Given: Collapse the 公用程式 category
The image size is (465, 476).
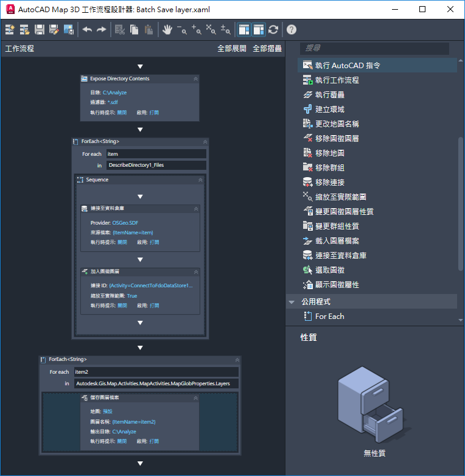Looking at the screenshot, I should [292, 302].
